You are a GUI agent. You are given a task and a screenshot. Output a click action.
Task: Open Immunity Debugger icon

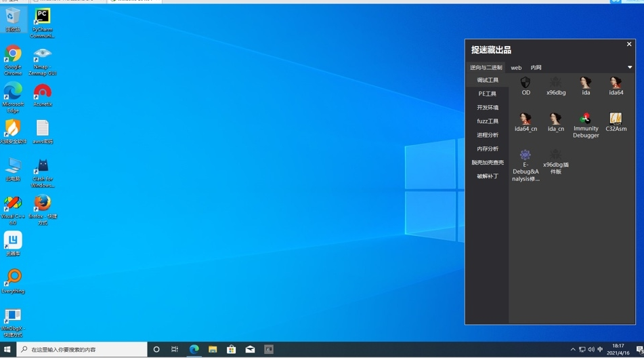point(586,125)
